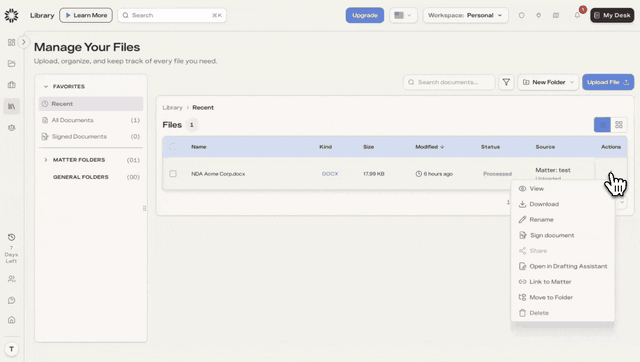The image size is (640, 362).
Task: Click the app logo icon
Action: [x=11, y=16]
